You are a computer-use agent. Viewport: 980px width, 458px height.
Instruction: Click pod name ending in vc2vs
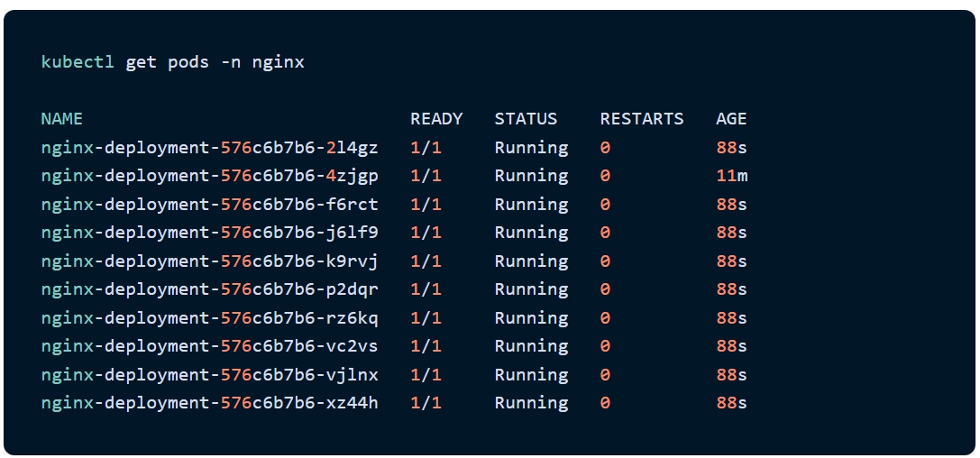point(209,346)
